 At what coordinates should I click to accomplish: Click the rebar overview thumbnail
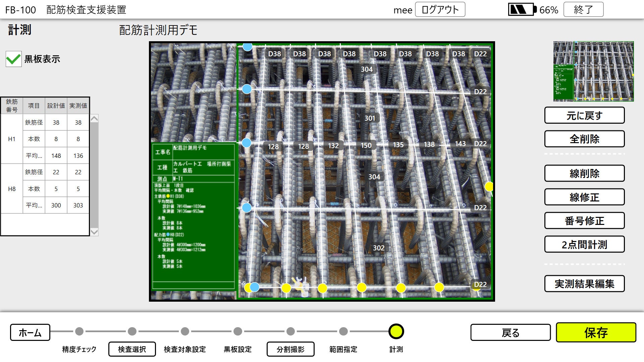click(x=593, y=71)
